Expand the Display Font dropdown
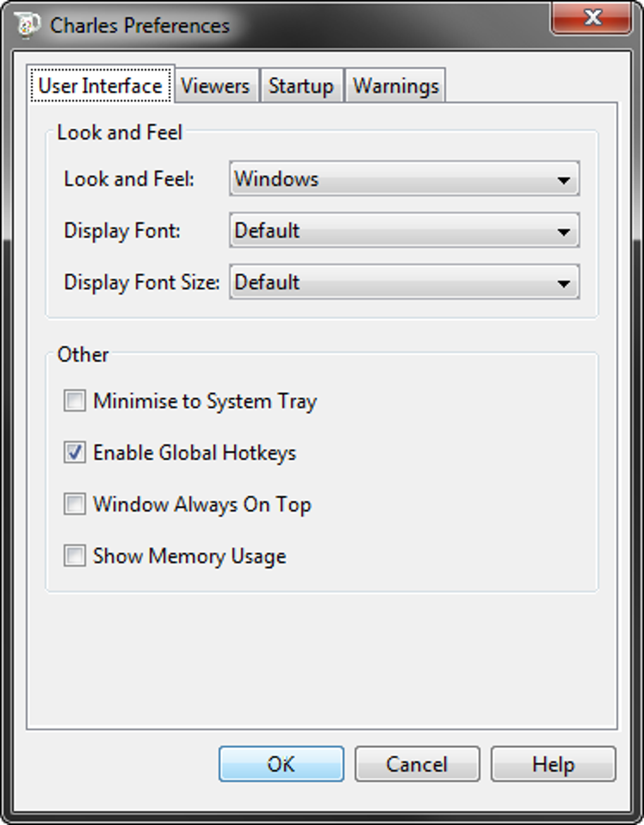644x825 pixels. tap(404, 231)
